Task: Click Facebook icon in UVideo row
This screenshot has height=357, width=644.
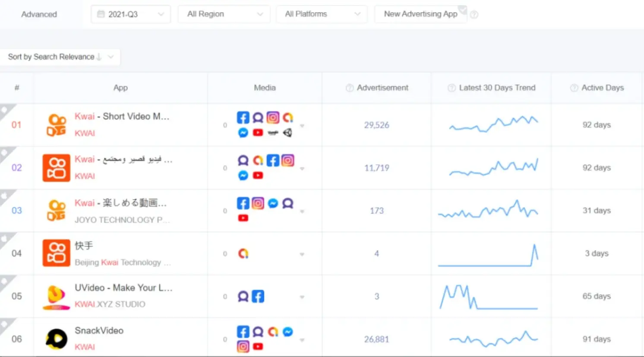Action: point(258,296)
